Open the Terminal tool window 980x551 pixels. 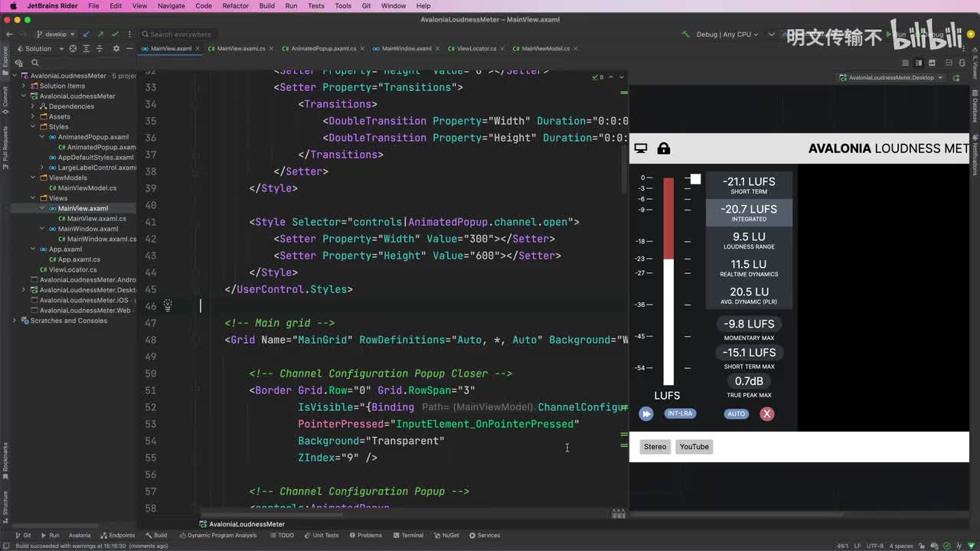pos(408,536)
